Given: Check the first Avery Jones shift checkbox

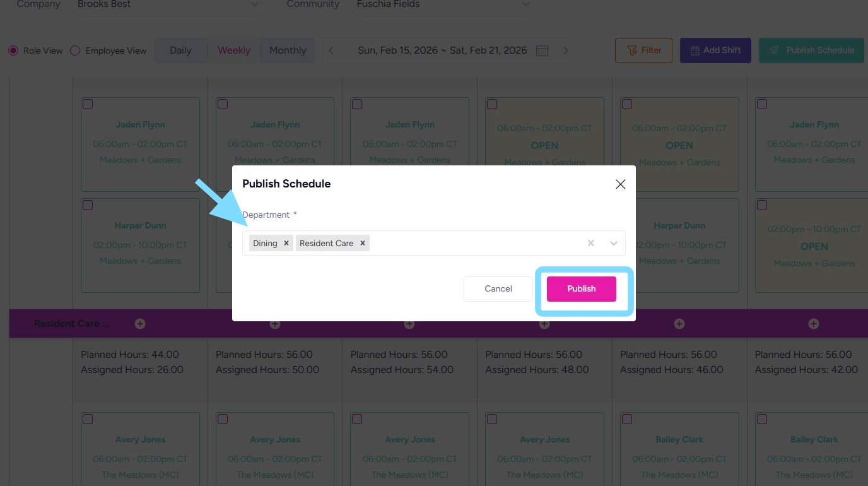Looking at the screenshot, I should point(88,419).
